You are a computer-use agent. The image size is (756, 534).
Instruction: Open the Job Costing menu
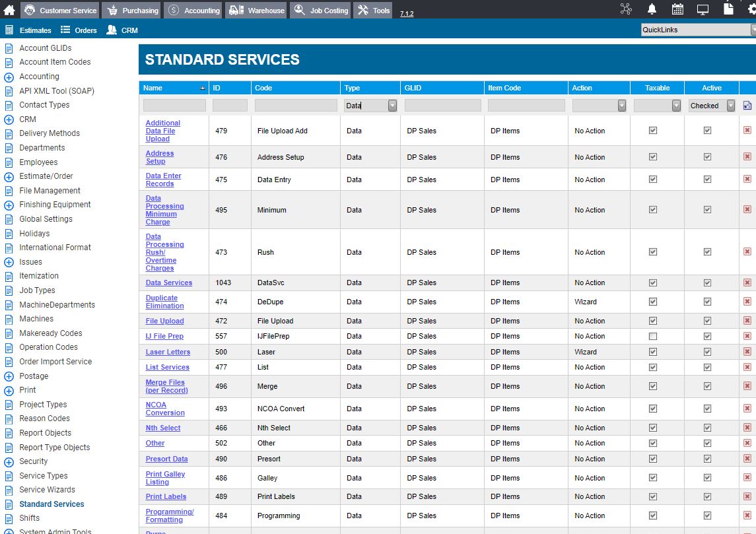(x=321, y=10)
